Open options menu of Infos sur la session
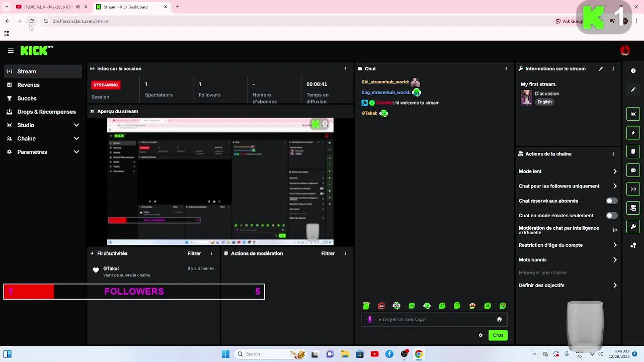Screen dimensions: 644x362 point(345,69)
